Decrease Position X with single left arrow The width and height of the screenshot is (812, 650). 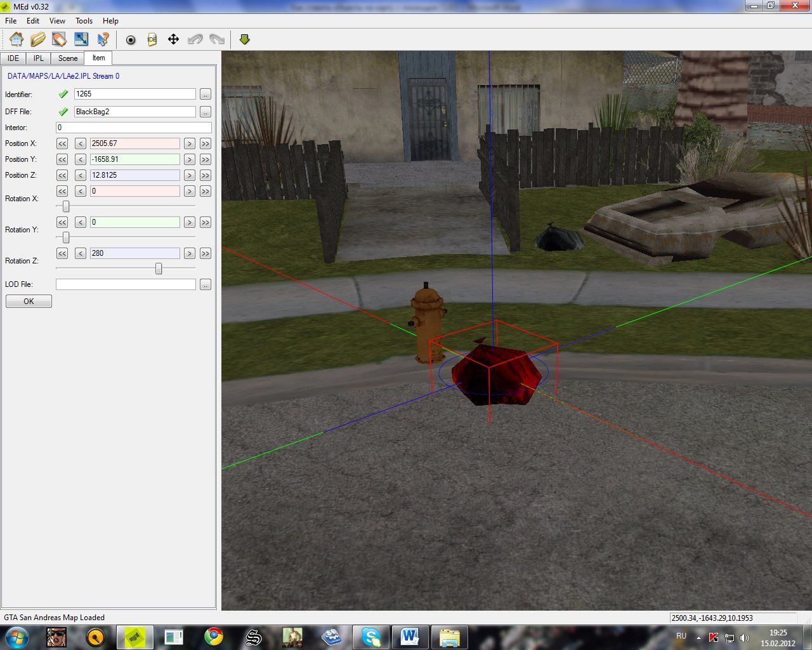(81, 143)
